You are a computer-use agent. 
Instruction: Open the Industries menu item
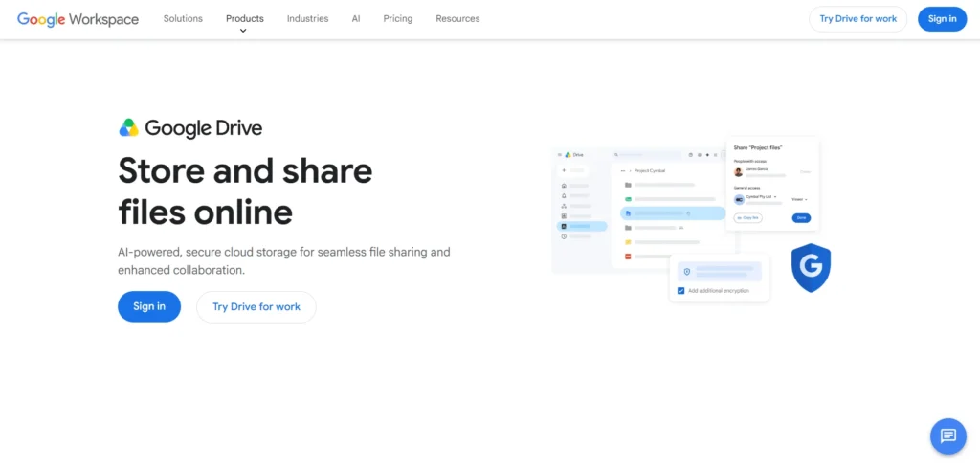(307, 19)
